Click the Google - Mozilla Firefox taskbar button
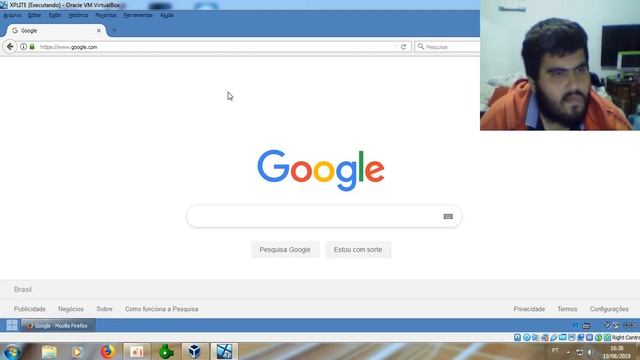Screen dimensions: 640x360 58,326
